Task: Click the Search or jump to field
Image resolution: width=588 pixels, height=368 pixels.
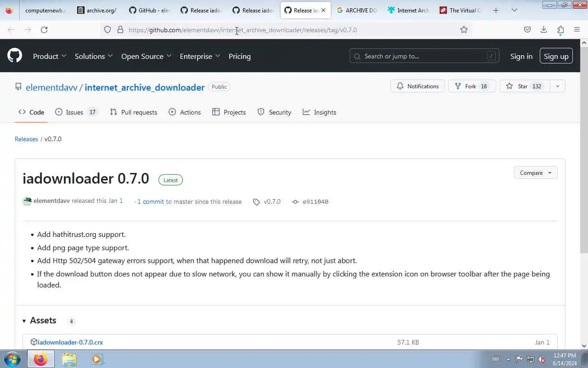Action: (424, 56)
